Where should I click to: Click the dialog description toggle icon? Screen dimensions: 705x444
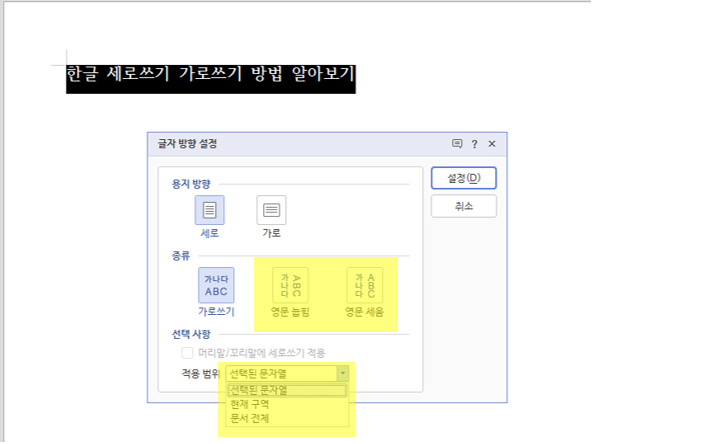457,144
